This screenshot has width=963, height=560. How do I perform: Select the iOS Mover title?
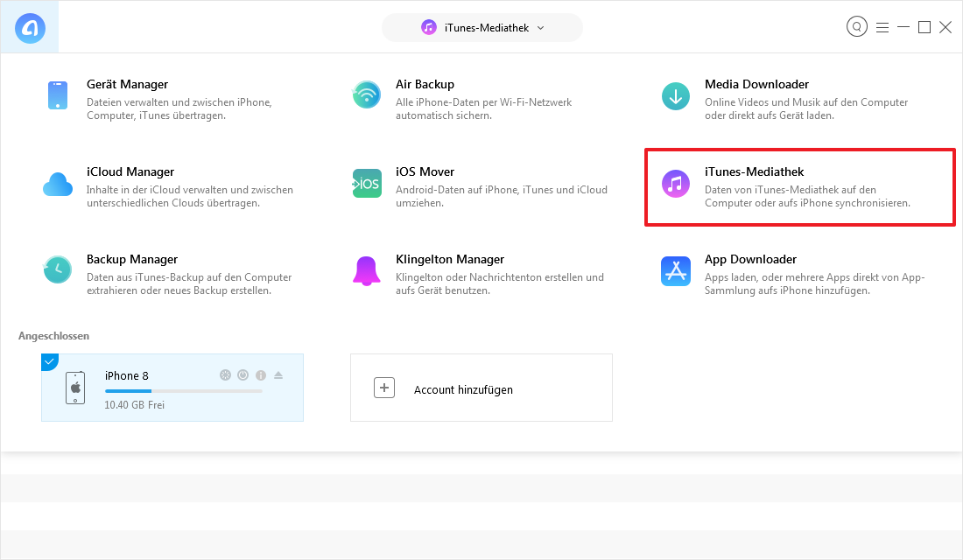[x=425, y=171]
